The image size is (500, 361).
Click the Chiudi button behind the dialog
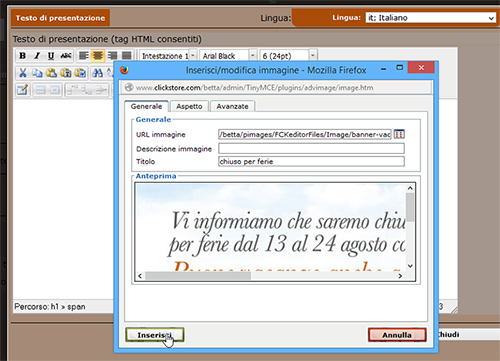point(449,334)
